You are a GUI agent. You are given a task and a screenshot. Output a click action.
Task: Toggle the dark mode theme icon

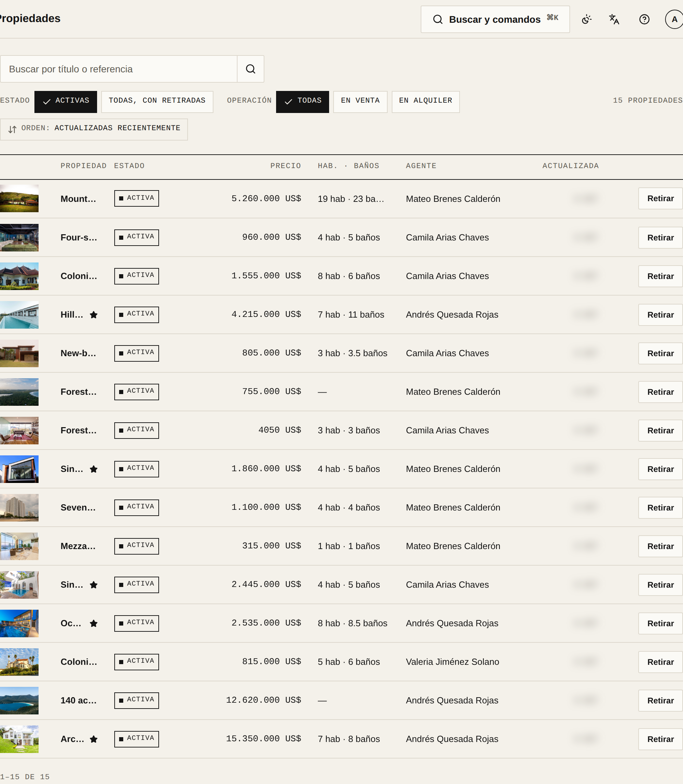(x=587, y=19)
